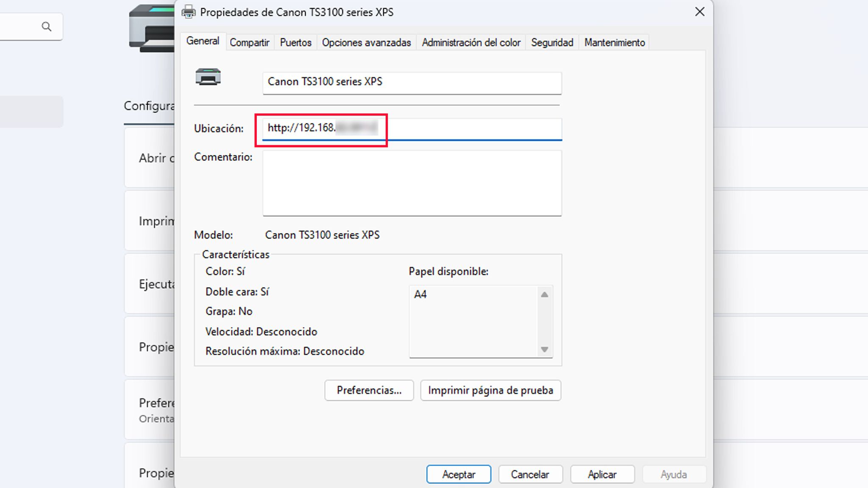Select the Administración del color tab
This screenshot has width=868, height=488.
click(x=471, y=43)
